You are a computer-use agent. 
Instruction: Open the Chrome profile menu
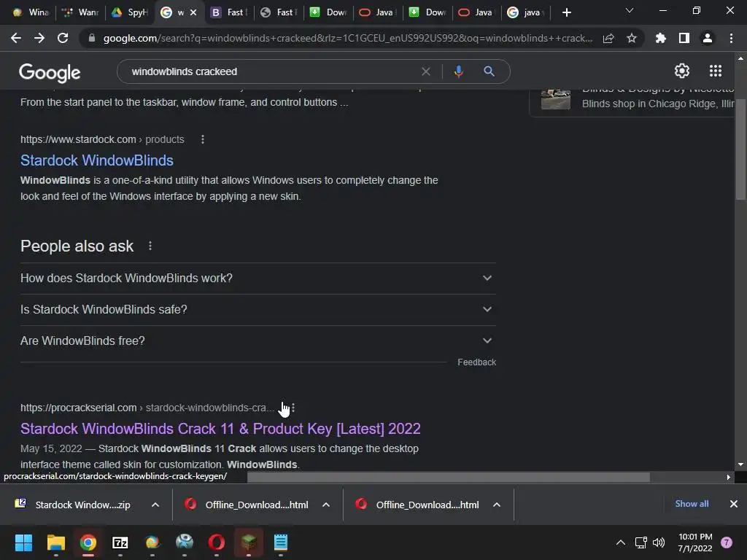tap(708, 38)
